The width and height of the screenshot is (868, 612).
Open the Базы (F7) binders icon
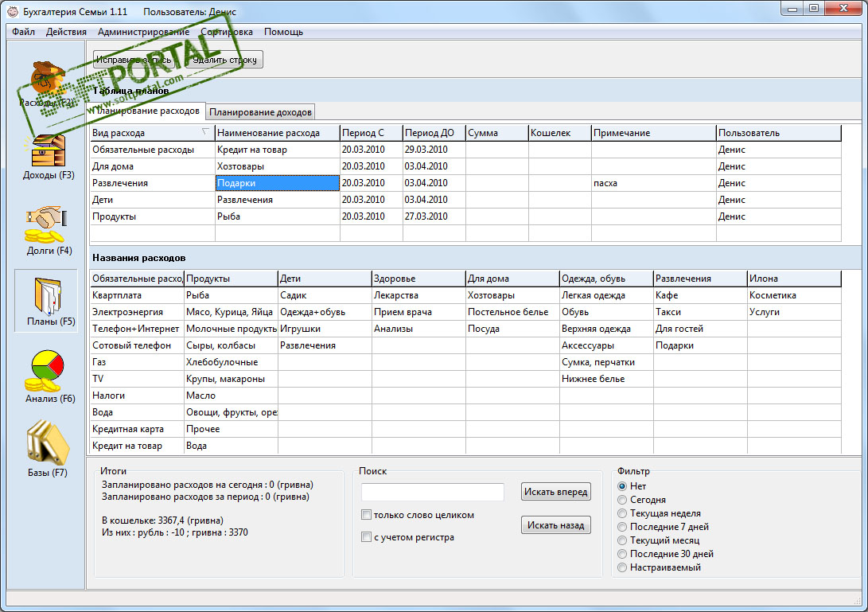click(48, 442)
